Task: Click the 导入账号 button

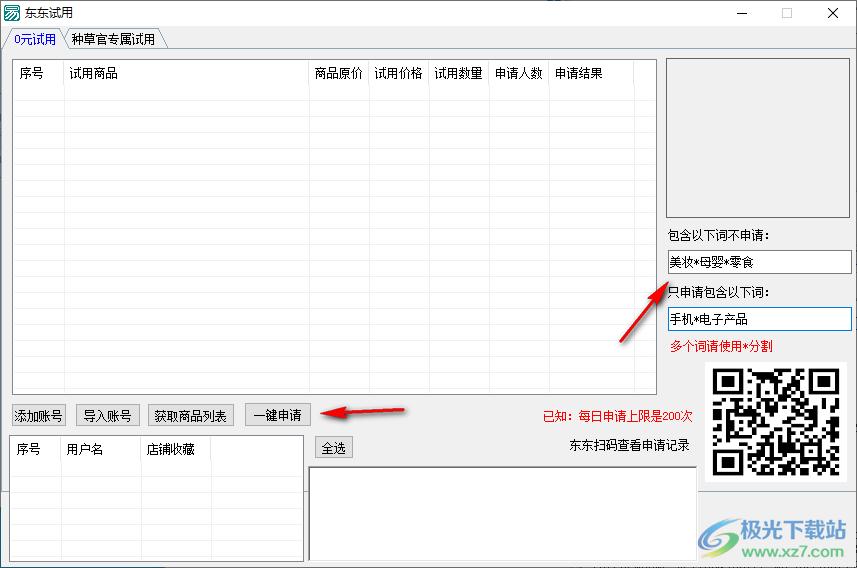Action: click(x=108, y=416)
